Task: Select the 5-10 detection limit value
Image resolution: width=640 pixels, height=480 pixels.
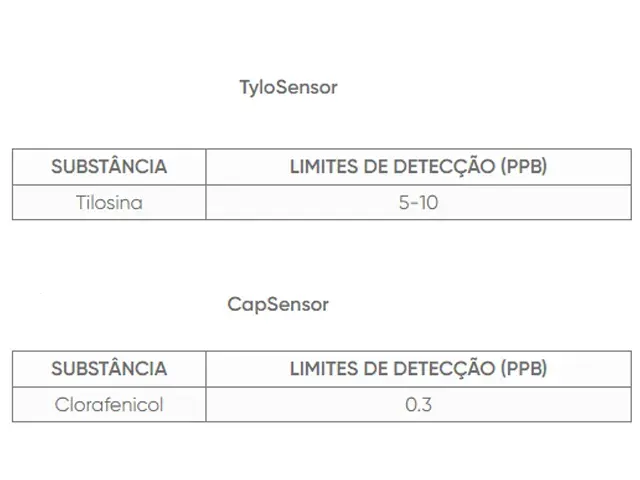Action: tap(418, 202)
